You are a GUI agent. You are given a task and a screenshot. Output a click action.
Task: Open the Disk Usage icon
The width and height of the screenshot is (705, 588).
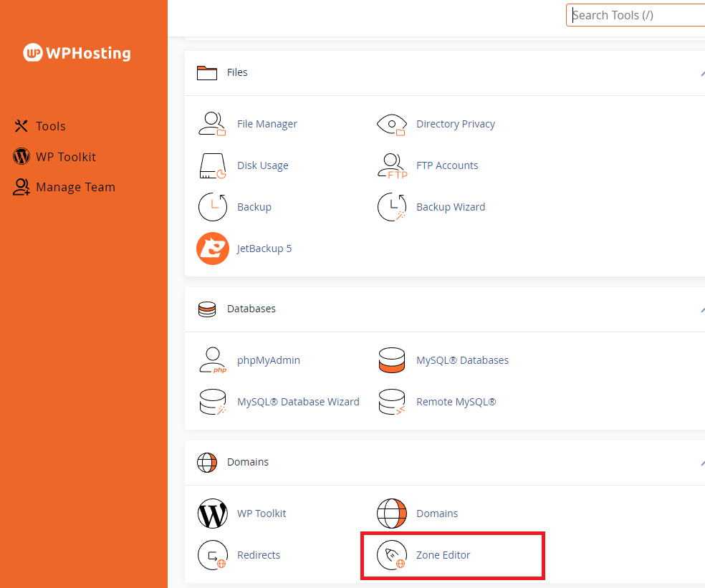click(x=212, y=165)
